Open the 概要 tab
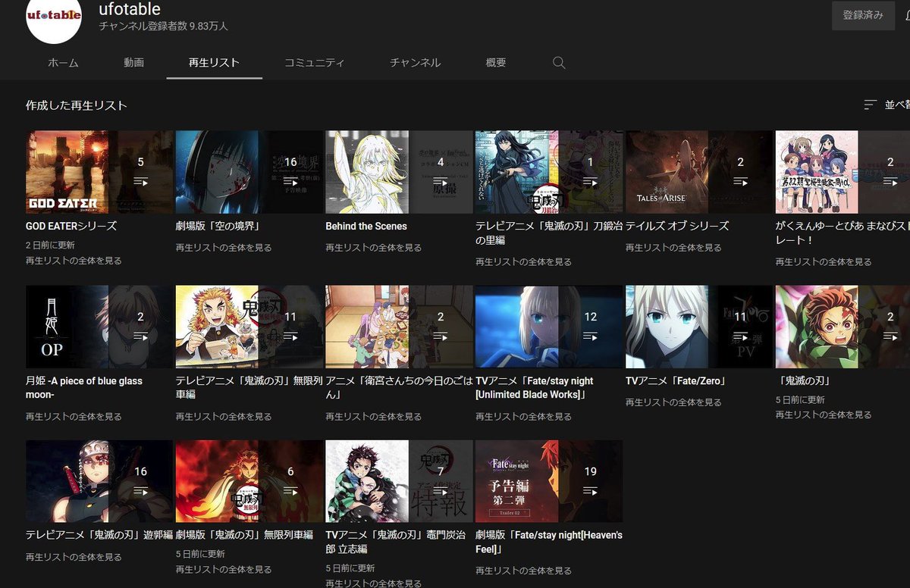 496,63
